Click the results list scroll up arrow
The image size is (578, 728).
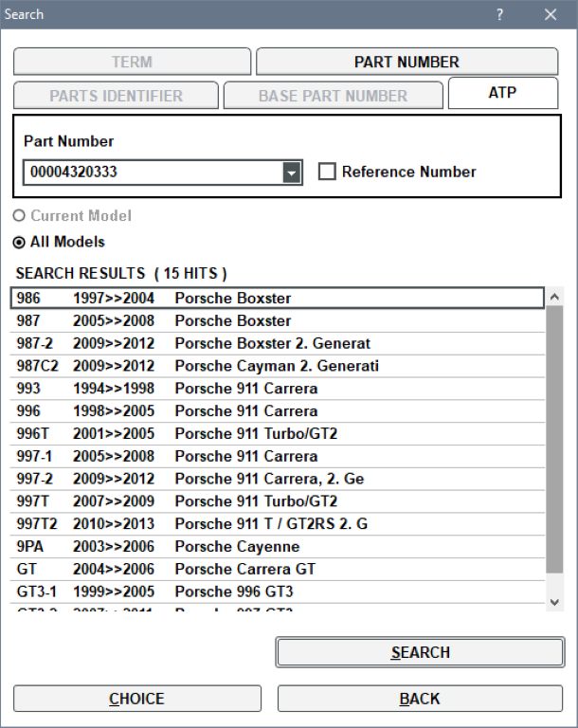pos(554,297)
